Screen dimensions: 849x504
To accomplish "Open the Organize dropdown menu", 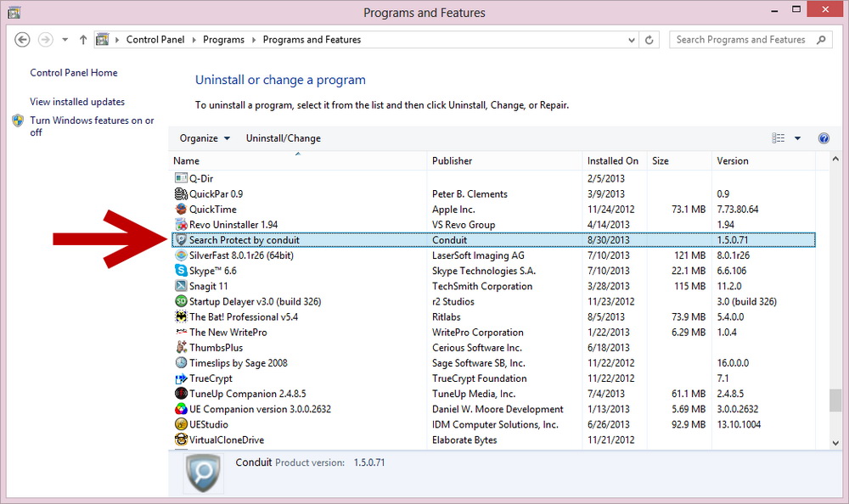I will pyautogui.click(x=205, y=138).
